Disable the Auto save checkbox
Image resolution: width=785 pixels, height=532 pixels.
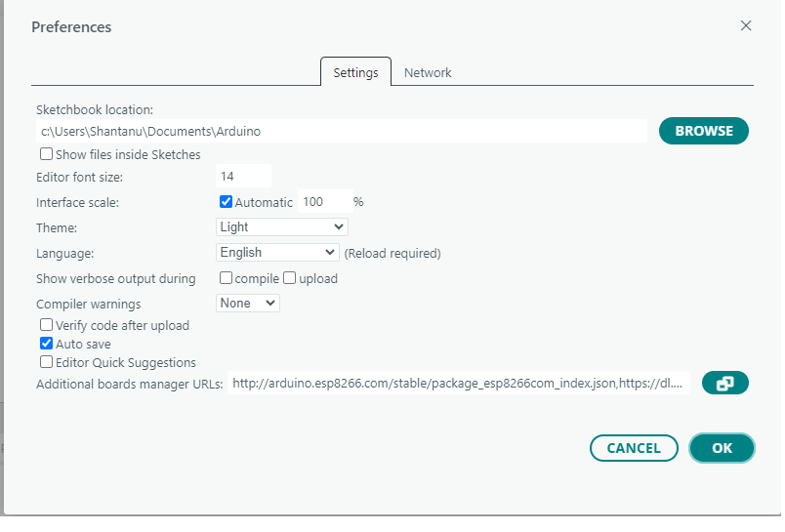(46, 344)
